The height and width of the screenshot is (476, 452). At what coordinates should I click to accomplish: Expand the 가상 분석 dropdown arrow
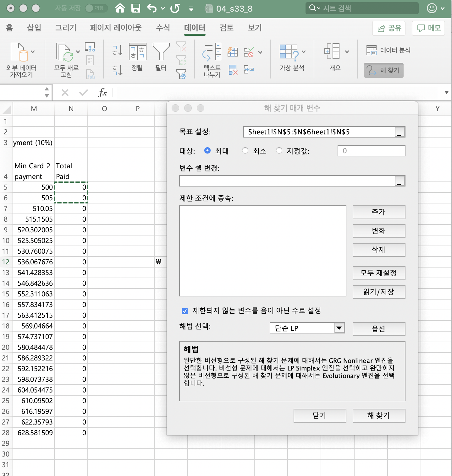(x=304, y=52)
